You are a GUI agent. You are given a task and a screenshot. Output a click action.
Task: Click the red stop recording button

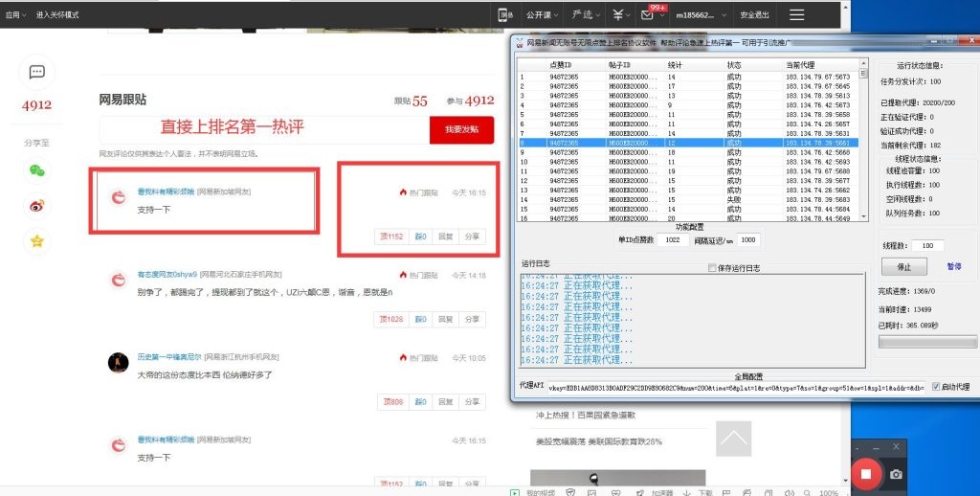[x=865, y=473]
